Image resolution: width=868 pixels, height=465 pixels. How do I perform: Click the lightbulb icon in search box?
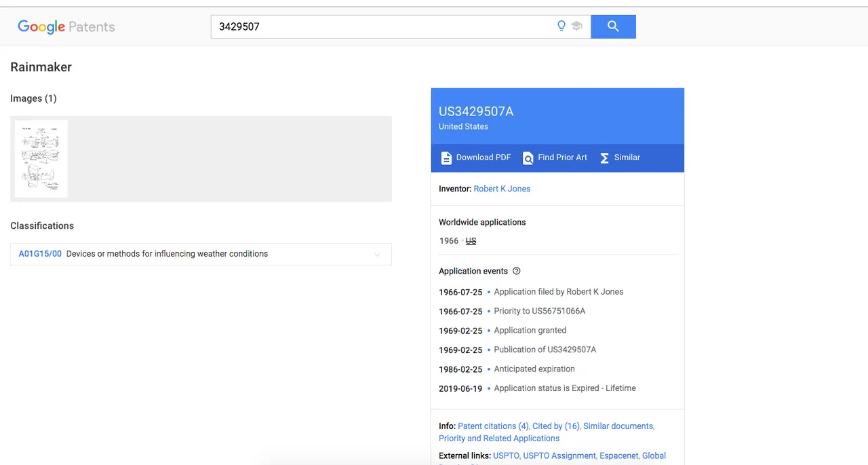coord(561,26)
